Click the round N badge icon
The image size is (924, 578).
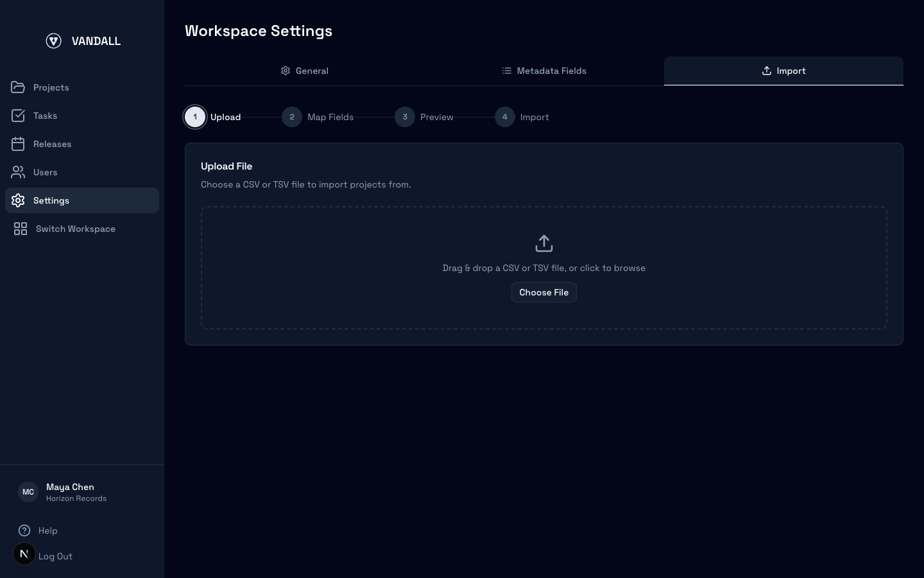tap(24, 554)
